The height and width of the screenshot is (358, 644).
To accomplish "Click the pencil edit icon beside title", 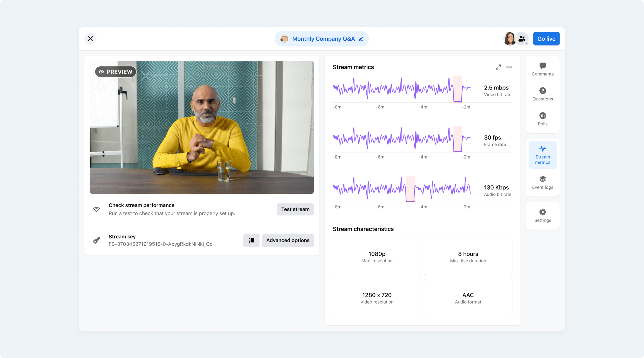I will [x=361, y=39].
